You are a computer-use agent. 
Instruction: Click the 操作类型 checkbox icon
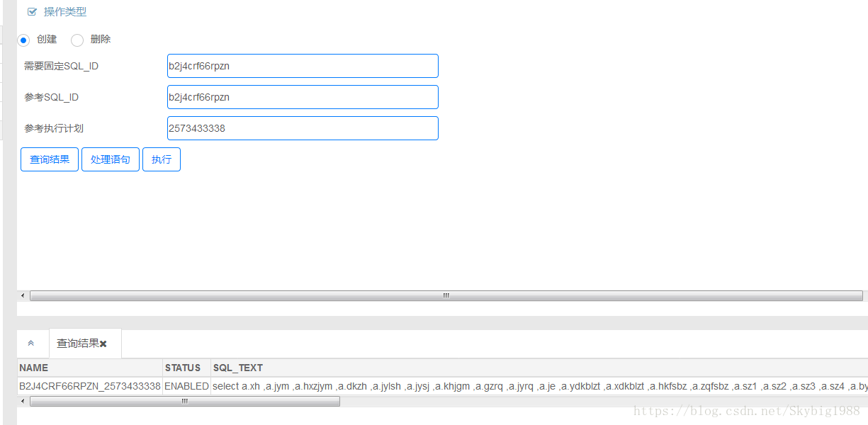pos(32,11)
